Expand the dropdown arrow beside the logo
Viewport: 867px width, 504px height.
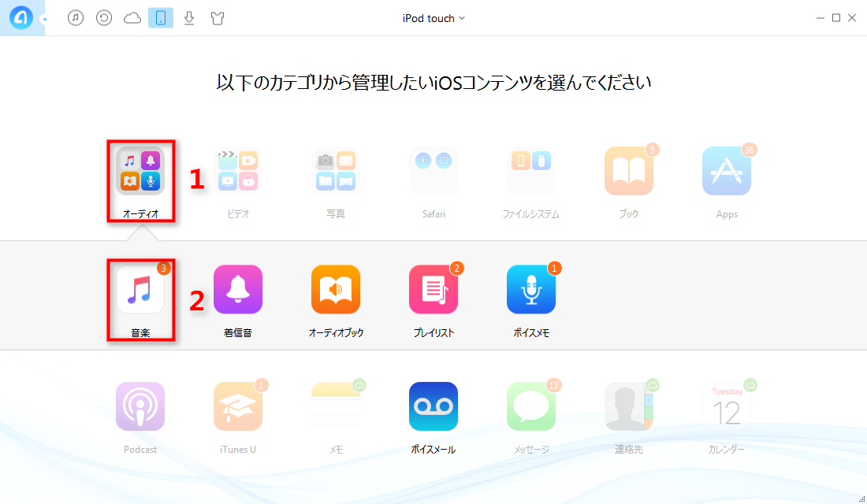point(44,20)
